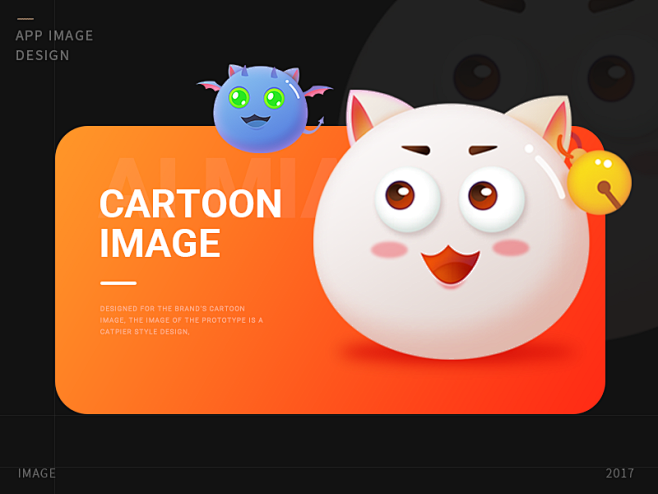The image size is (658, 494).
Task: Click the "IMAGE" label at bottom left
Action: pos(37,473)
